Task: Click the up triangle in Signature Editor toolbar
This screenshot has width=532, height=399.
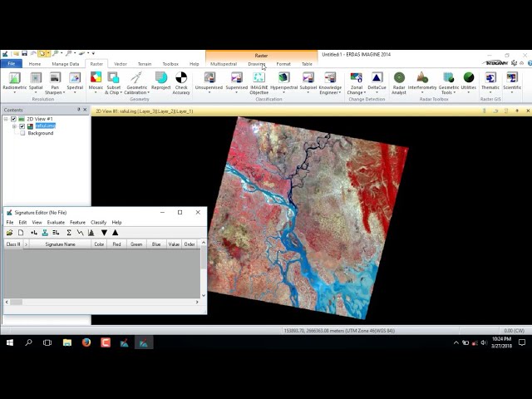Action: tap(116, 233)
